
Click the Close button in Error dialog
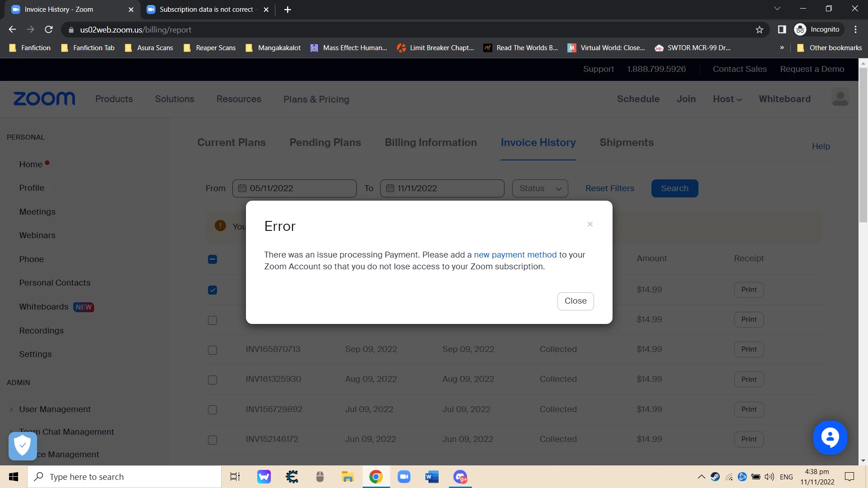tap(575, 301)
